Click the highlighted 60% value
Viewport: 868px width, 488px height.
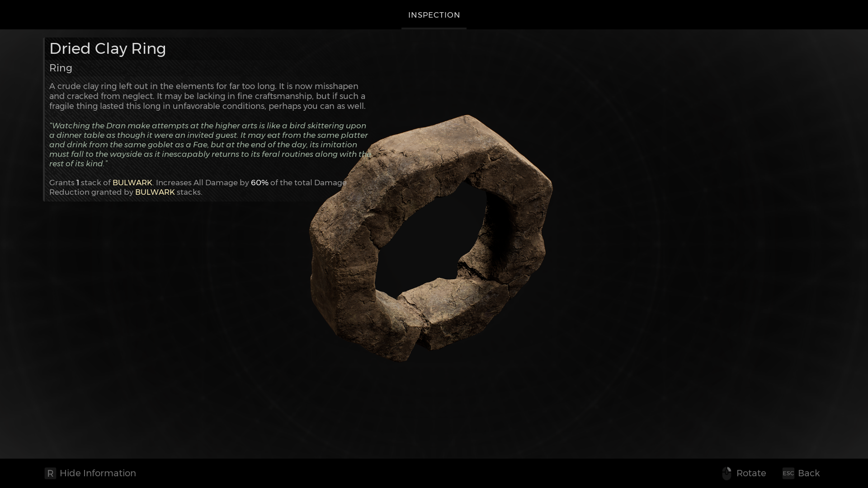click(x=259, y=183)
